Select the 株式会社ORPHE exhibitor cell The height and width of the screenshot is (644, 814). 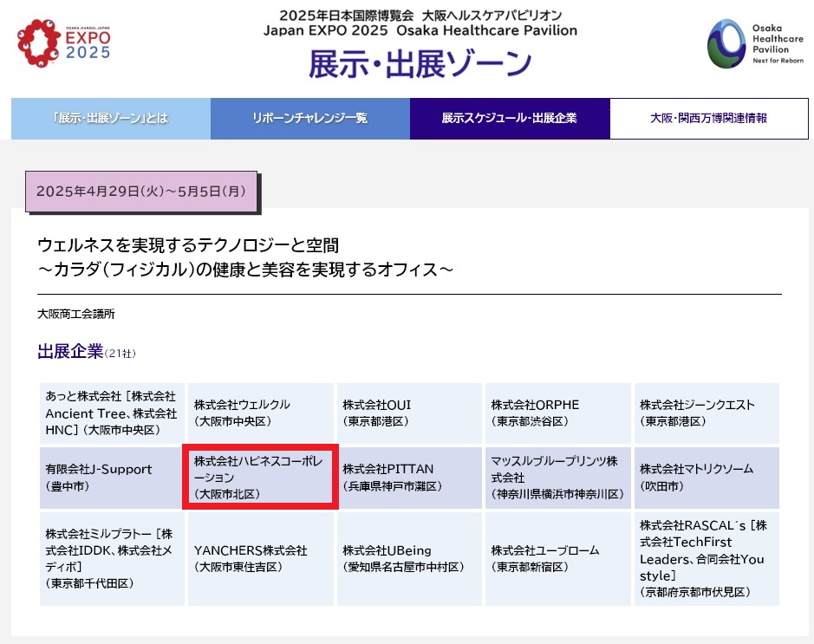click(558, 413)
